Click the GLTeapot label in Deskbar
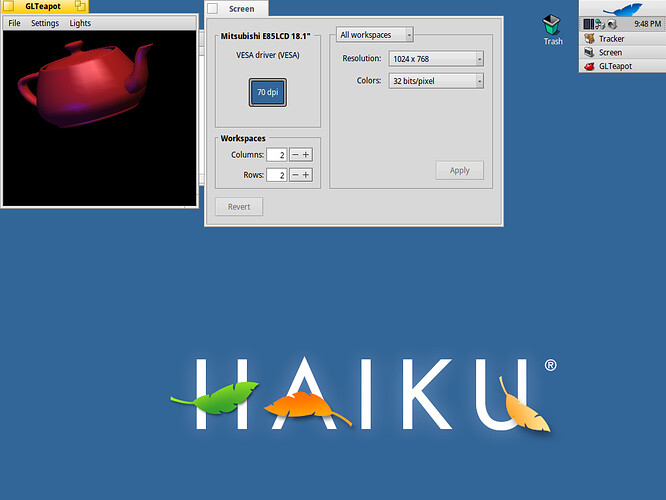Image resolution: width=666 pixels, height=500 pixels. (x=615, y=66)
